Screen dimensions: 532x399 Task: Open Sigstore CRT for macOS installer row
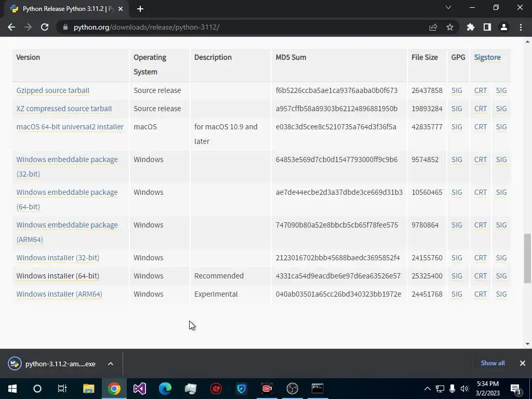(481, 127)
